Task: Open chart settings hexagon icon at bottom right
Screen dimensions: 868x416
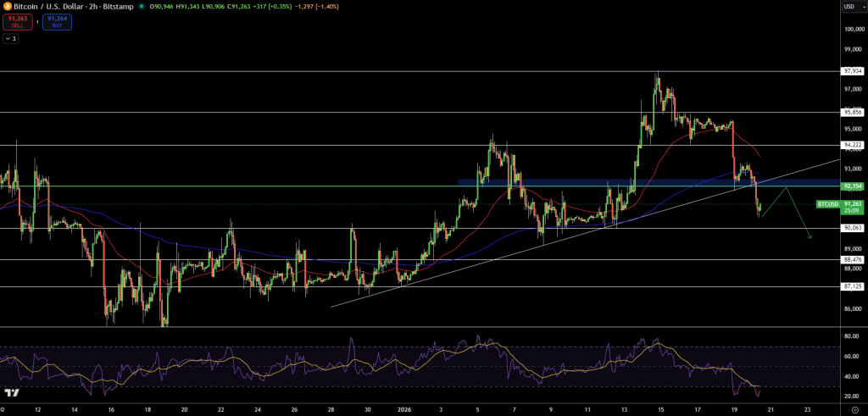Action: coord(854,409)
